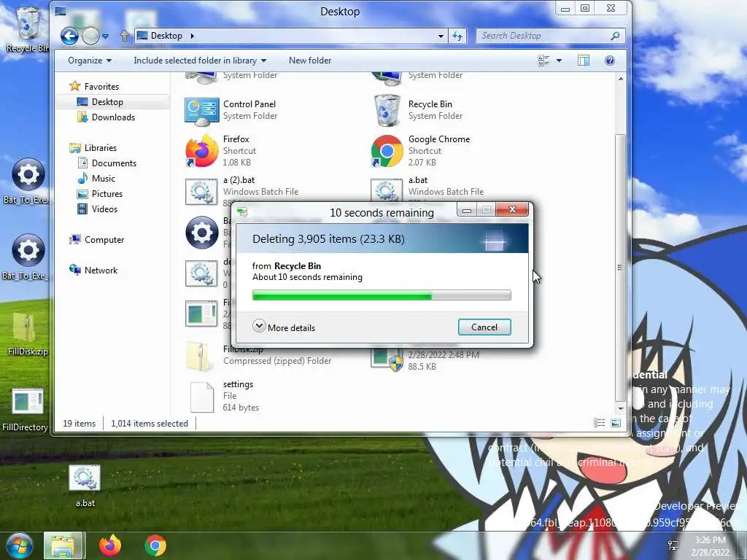
Task: Switch to large icons view in the status bar
Action: click(616, 423)
